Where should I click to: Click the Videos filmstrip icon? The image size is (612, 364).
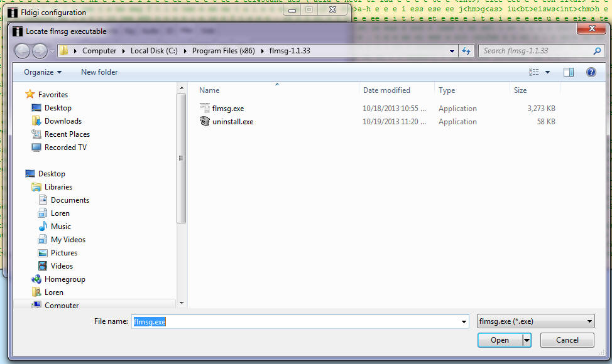pos(43,266)
